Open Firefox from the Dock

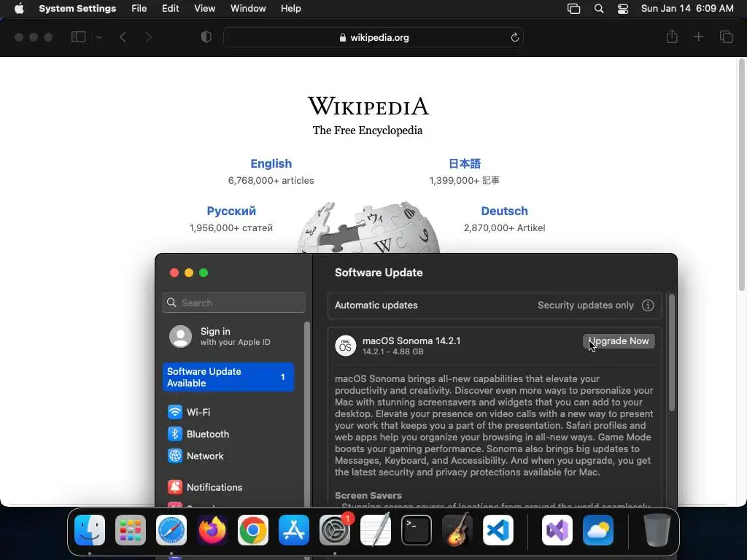(x=212, y=529)
